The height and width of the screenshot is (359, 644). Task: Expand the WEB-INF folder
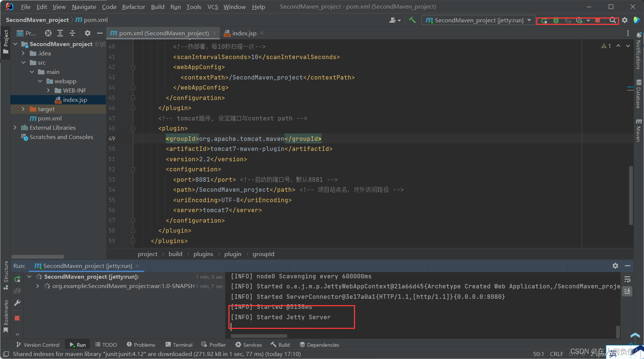[x=48, y=90]
